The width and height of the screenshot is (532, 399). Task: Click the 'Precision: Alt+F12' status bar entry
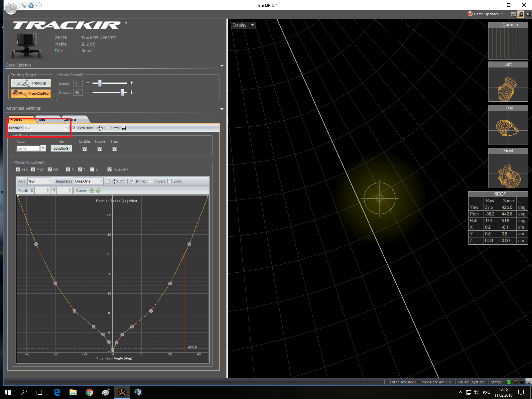pyautogui.click(x=437, y=382)
